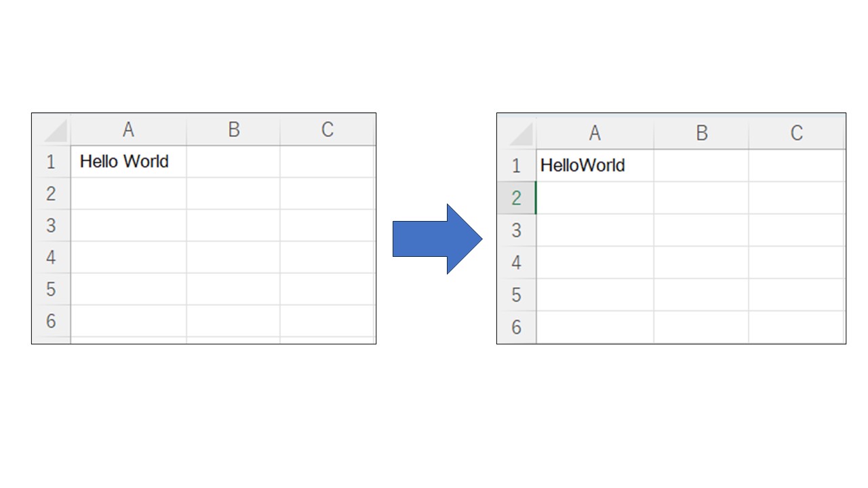Select active cell A2 in right spreadsheet
This screenshot has height=488, width=868.
tap(595, 198)
